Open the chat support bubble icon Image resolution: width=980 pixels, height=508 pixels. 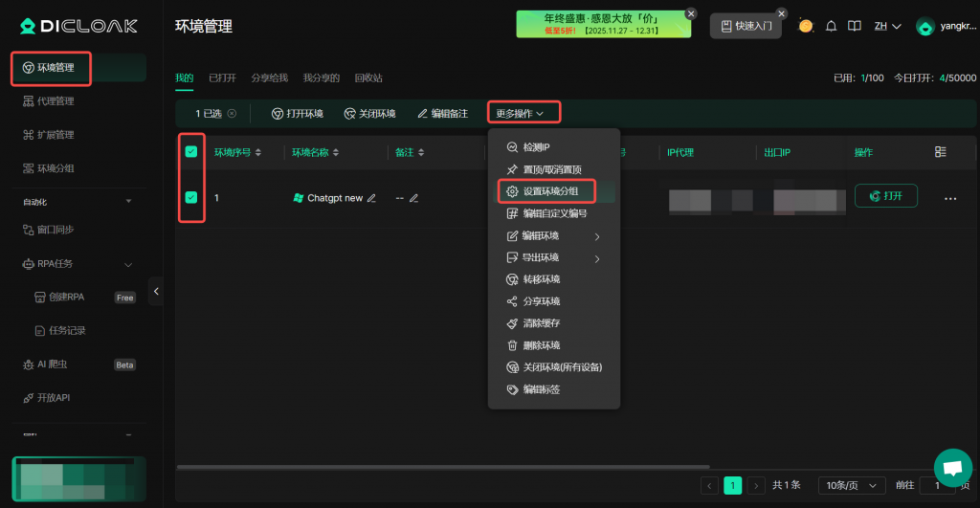tap(952, 468)
